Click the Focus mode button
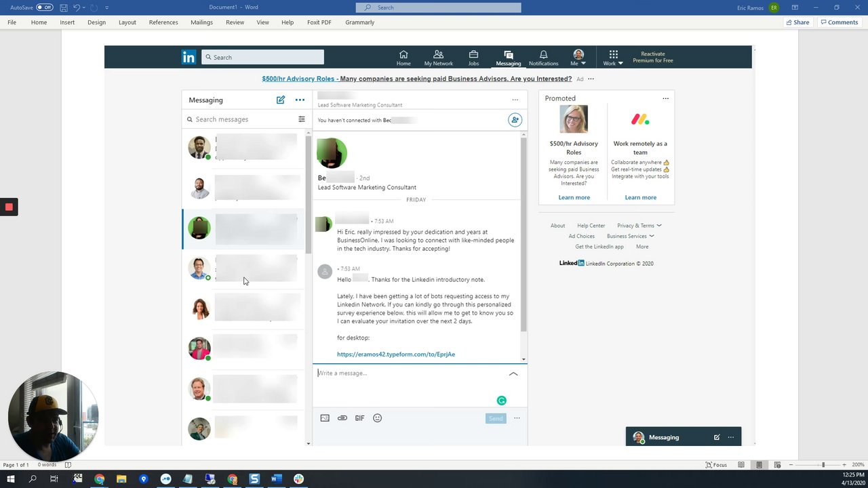This screenshot has width=868, height=488. click(716, 465)
